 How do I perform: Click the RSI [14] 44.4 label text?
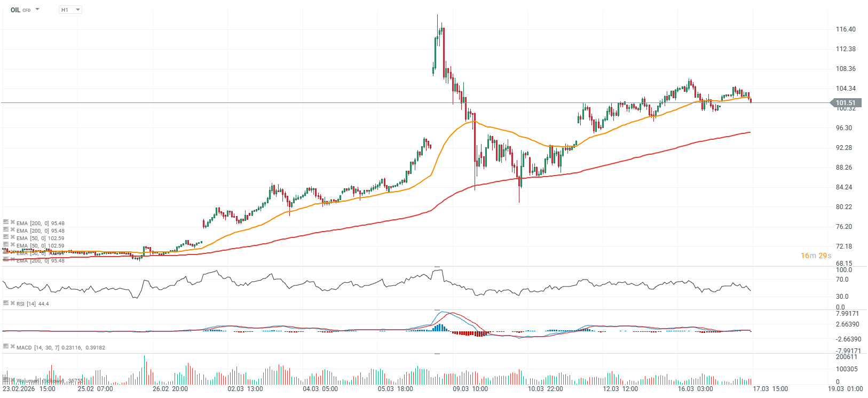[33, 304]
